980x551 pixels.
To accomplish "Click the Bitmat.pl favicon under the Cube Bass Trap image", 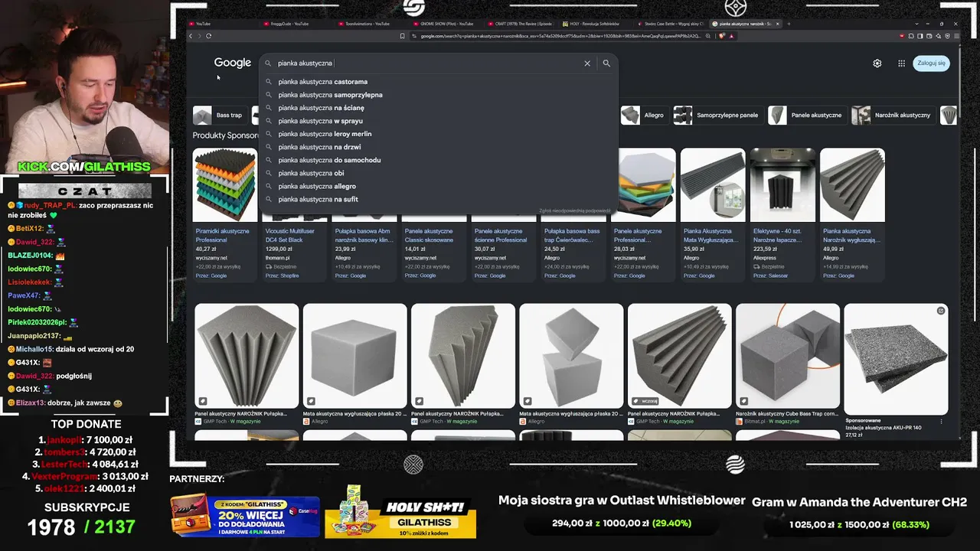I will (x=740, y=422).
